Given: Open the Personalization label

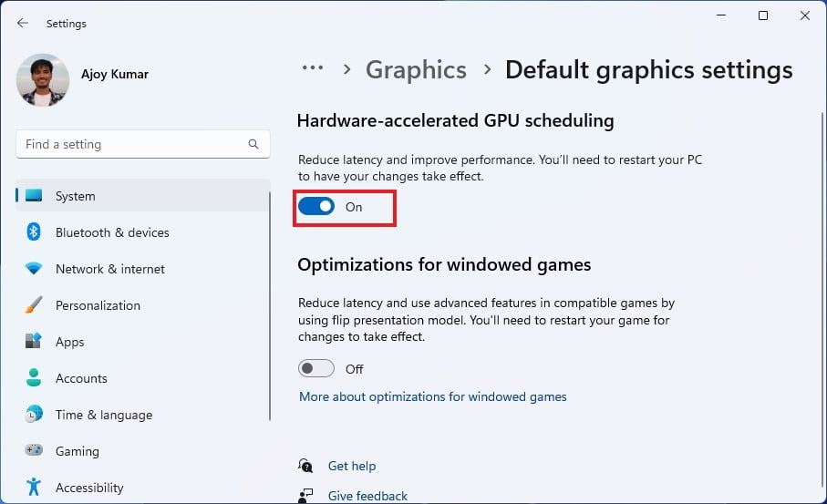Looking at the screenshot, I should click(98, 305).
